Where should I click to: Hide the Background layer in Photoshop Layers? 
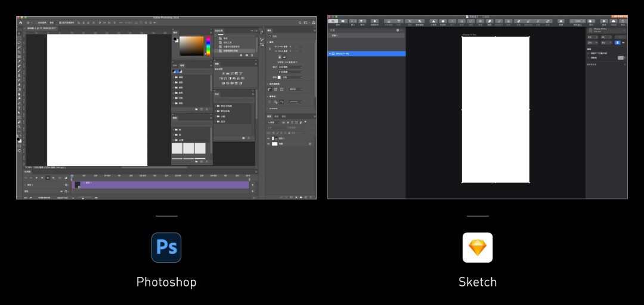coord(268,144)
